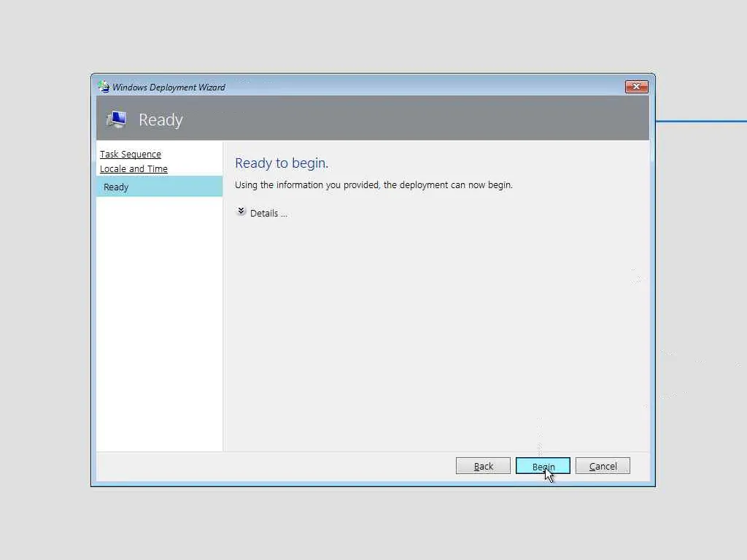Viewport: 747px width, 560px height.
Task: Click the computer icon in the Ready header
Action: point(117,119)
